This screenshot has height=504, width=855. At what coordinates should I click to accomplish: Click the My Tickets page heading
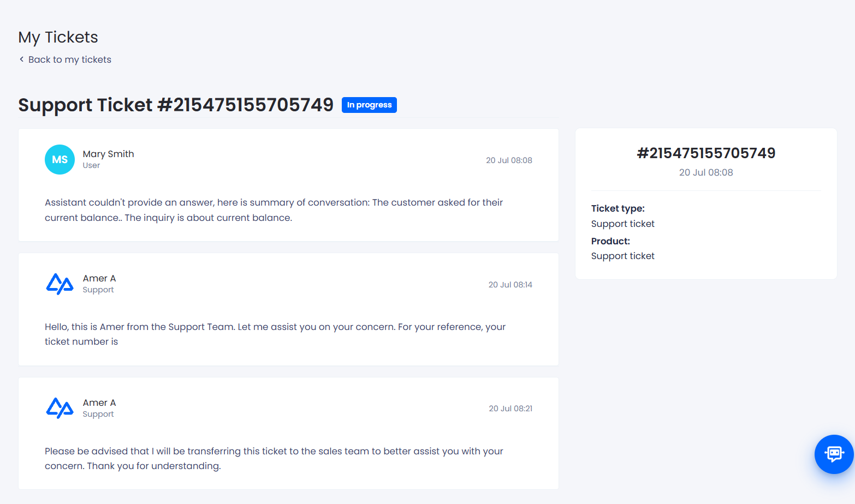click(x=58, y=37)
